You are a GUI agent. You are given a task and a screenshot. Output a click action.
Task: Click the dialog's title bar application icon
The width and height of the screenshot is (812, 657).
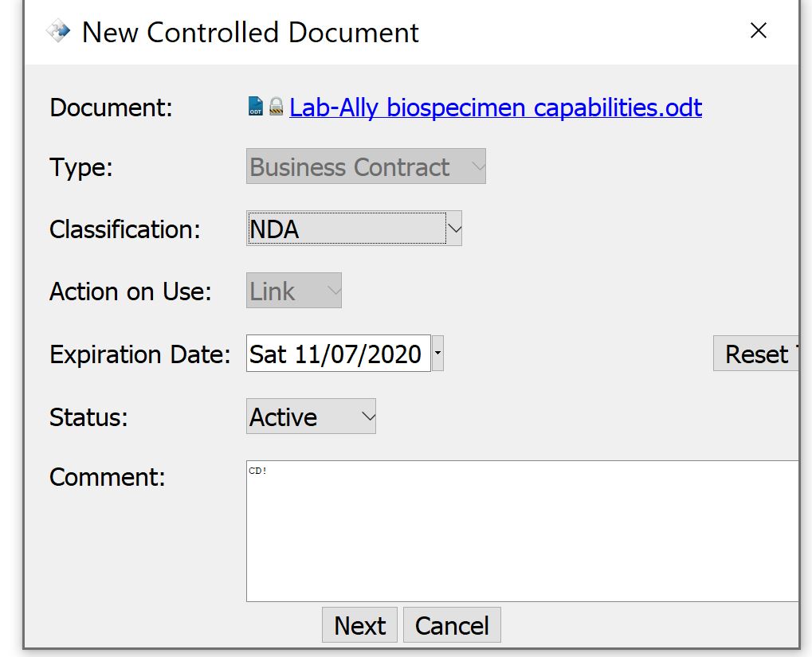(x=58, y=33)
